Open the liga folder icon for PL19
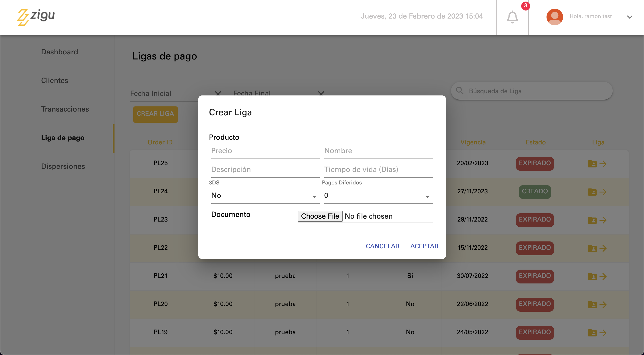Image resolution: width=644 pixels, height=355 pixels. (592, 333)
